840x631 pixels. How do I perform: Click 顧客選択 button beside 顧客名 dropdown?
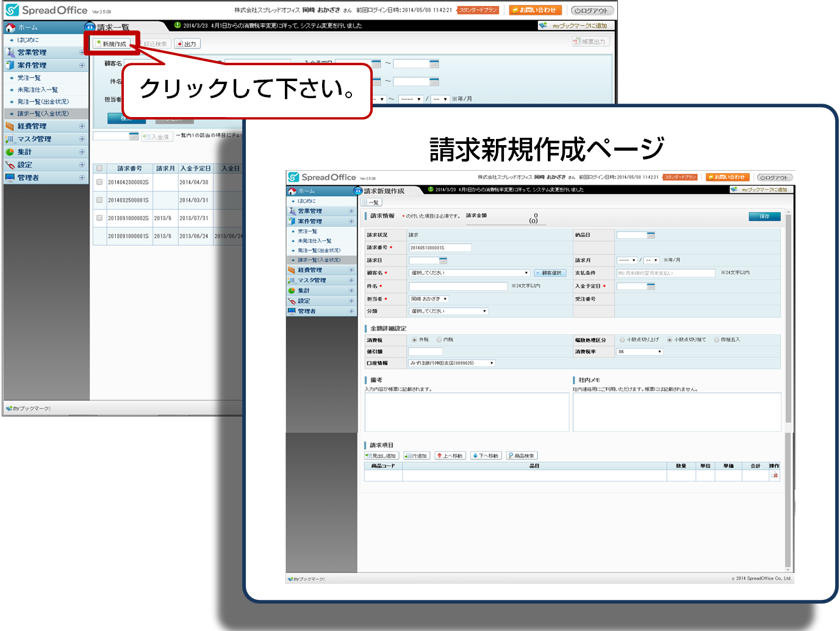[x=550, y=273]
